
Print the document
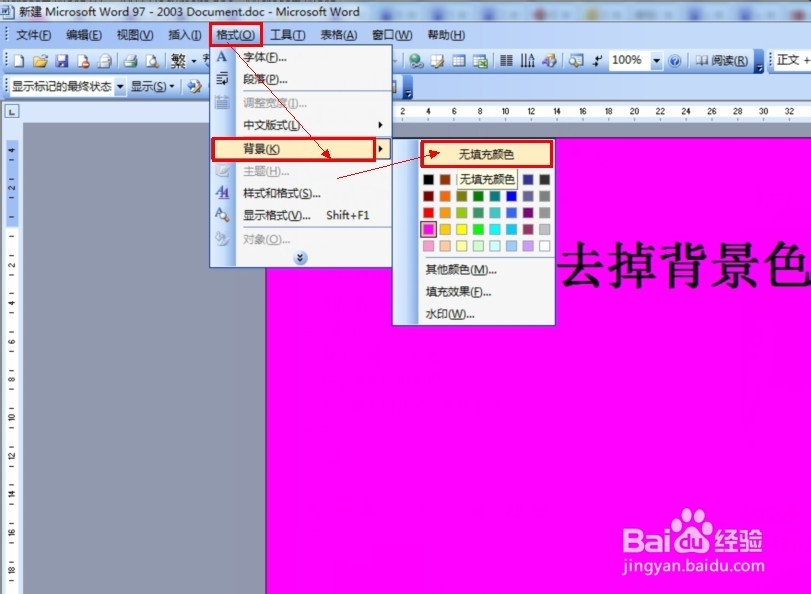tap(128, 60)
